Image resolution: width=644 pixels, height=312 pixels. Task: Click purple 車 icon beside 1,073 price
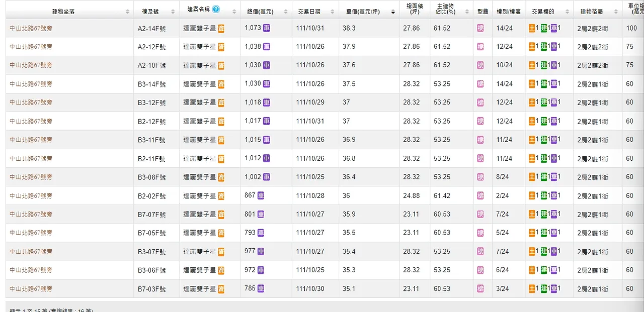267,28
